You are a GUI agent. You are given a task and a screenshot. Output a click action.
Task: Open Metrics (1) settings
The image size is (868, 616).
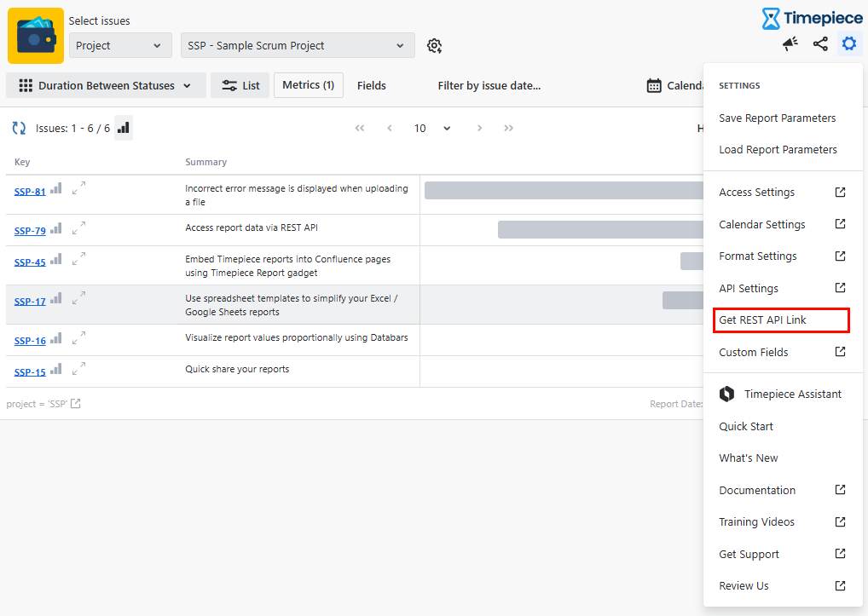[x=309, y=85]
